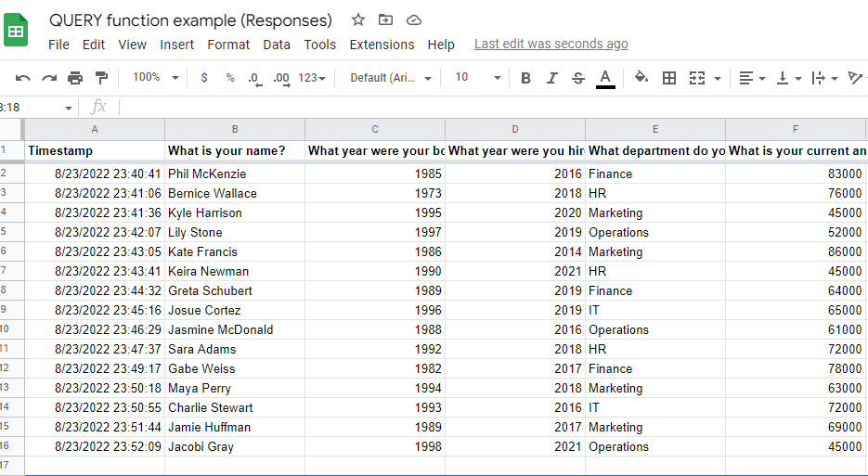Open 'Last edit was seconds ago' link

coord(551,44)
